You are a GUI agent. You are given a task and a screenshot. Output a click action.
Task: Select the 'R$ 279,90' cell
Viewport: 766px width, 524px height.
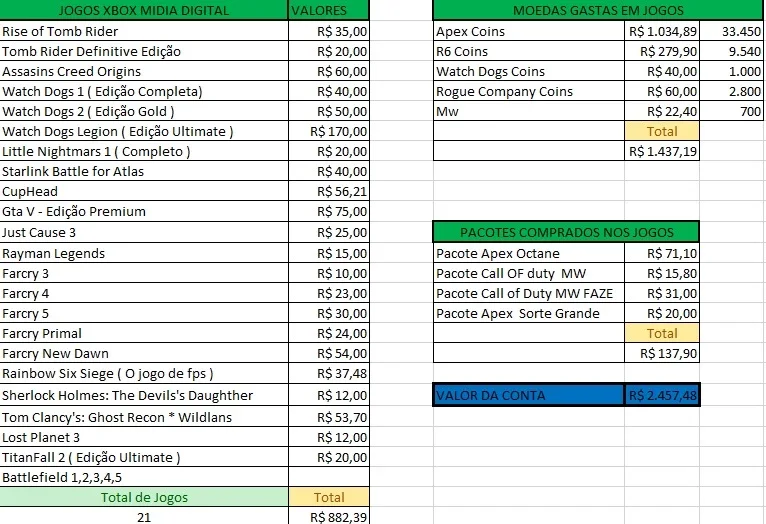click(662, 51)
